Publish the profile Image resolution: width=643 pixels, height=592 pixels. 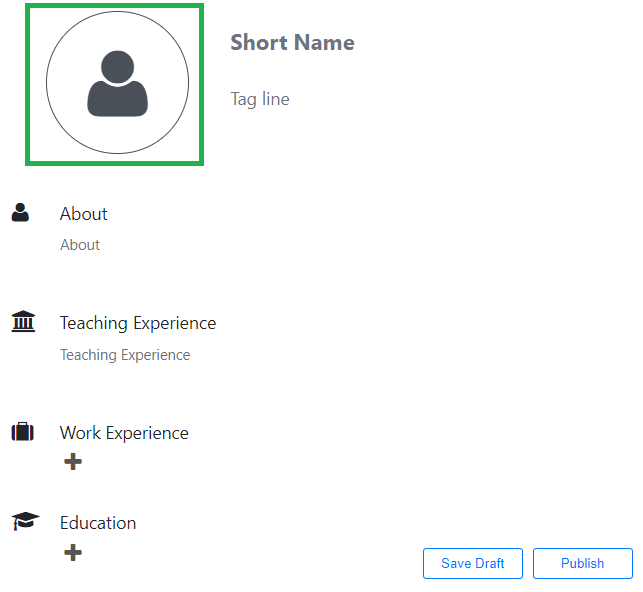[582, 563]
